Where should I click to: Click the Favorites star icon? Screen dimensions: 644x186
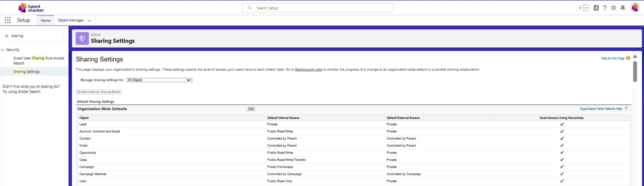point(580,8)
